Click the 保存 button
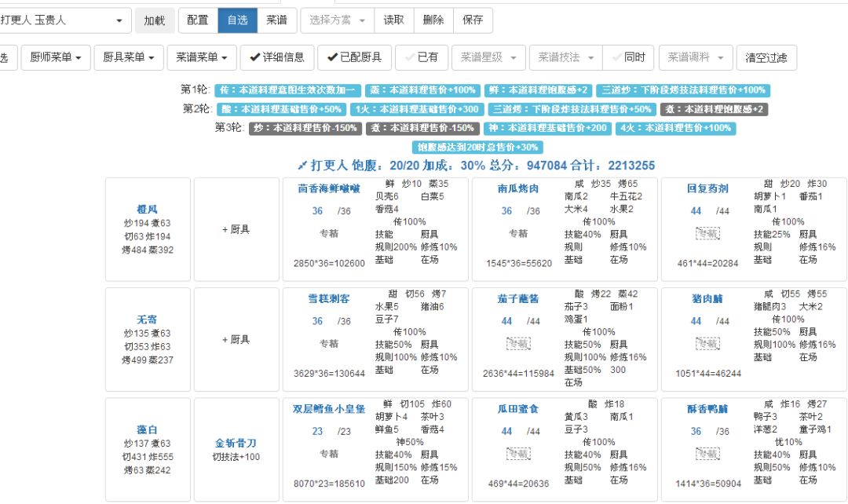The width and height of the screenshot is (848, 504). tap(473, 20)
